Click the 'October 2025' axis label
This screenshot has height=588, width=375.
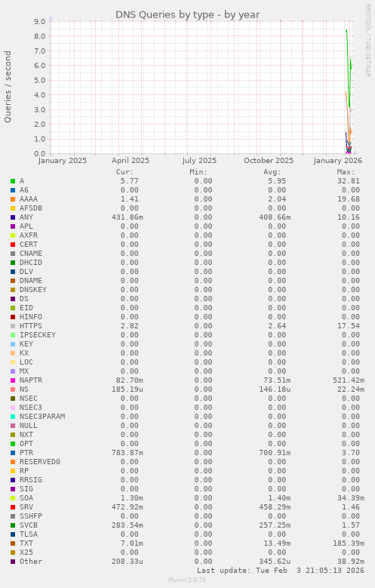click(x=269, y=161)
